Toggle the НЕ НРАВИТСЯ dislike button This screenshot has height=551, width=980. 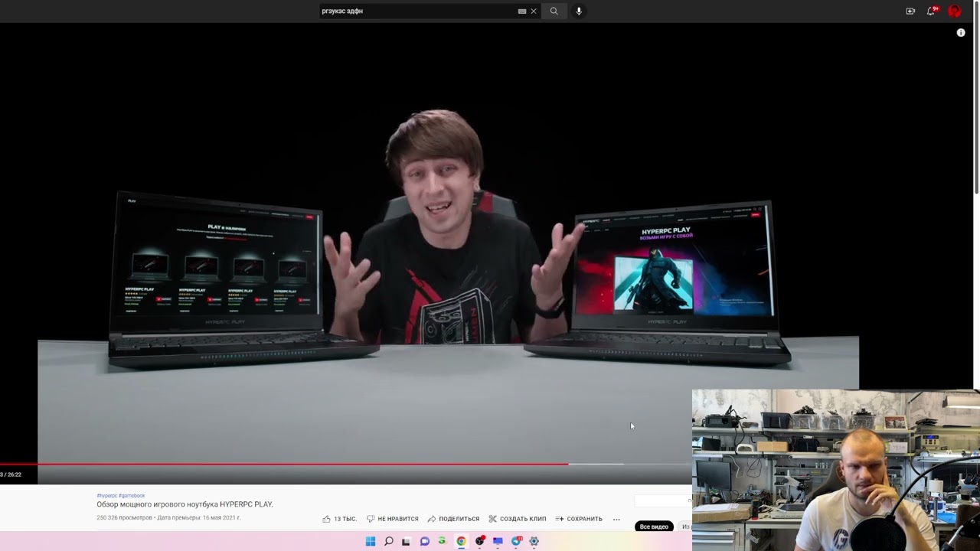click(x=393, y=519)
